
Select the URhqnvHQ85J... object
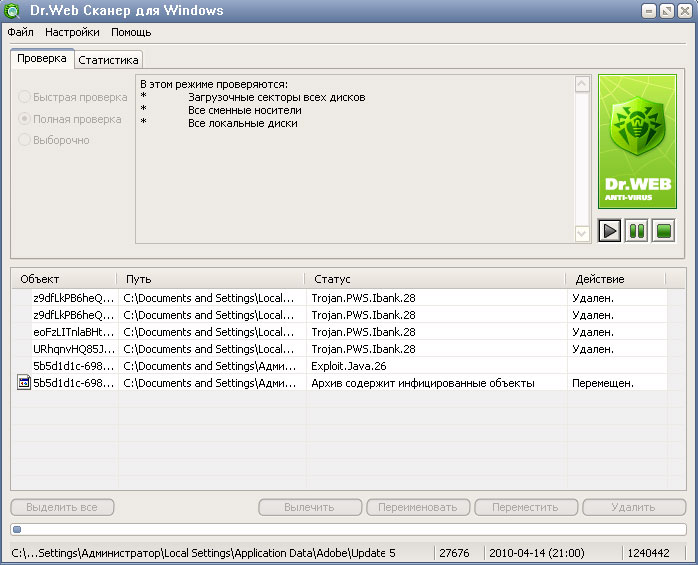coord(73,349)
